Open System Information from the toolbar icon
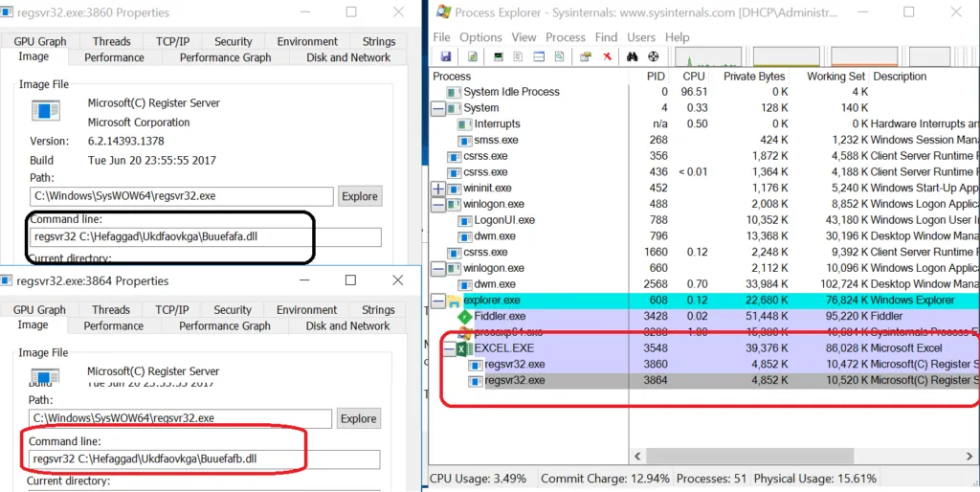The width and height of the screenshot is (980, 492). [498, 56]
